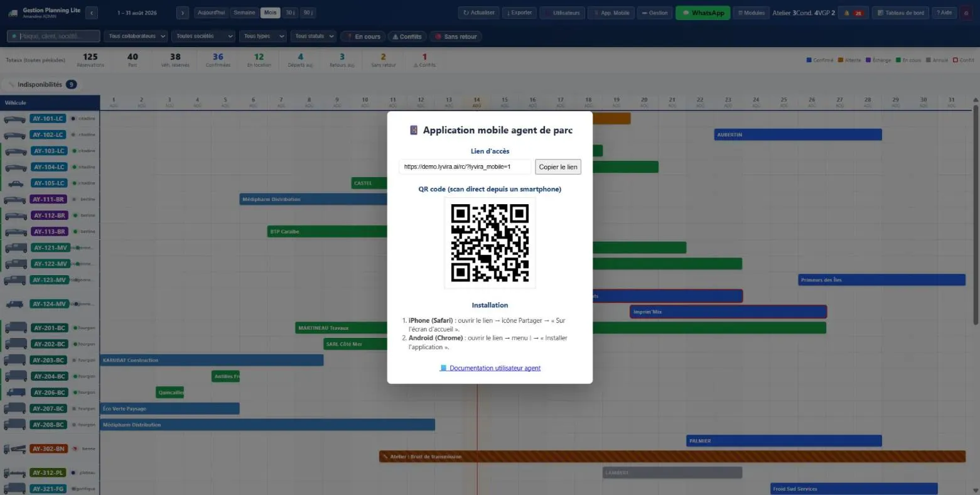Click the wrench icon on Atelier bar
The height and width of the screenshot is (495, 980).
[384, 457]
